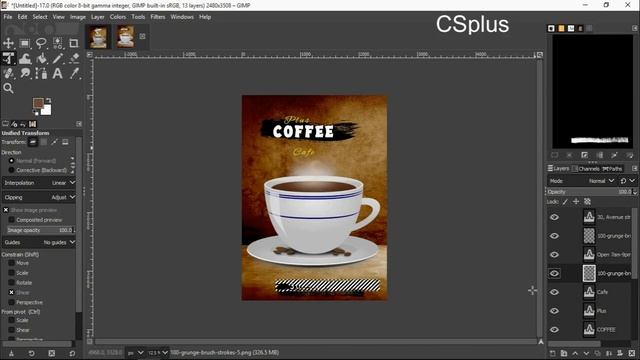Select the Unified Transform tool
The height and width of the screenshot is (360, 640).
tap(8, 58)
